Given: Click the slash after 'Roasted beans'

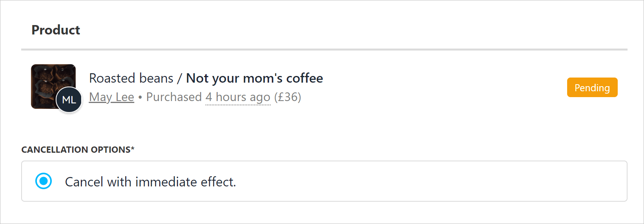Looking at the screenshot, I should pyautogui.click(x=179, y=78).
